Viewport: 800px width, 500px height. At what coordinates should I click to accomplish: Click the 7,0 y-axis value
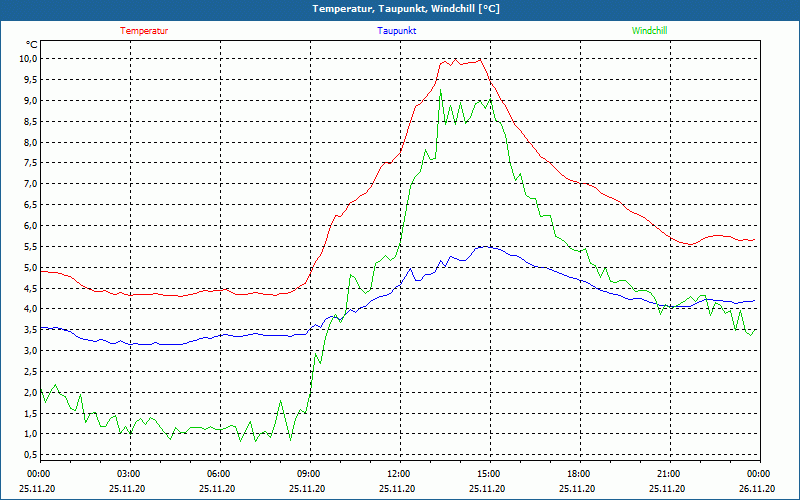31,184
